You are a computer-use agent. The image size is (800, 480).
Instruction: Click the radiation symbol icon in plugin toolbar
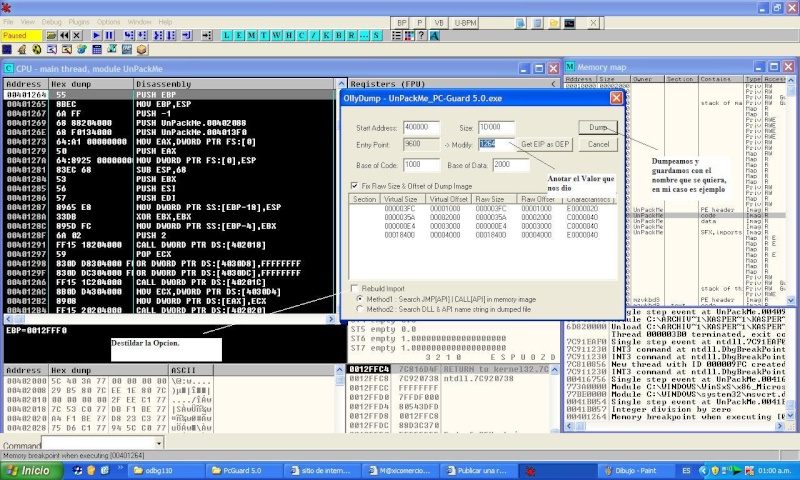coord(37,49)
